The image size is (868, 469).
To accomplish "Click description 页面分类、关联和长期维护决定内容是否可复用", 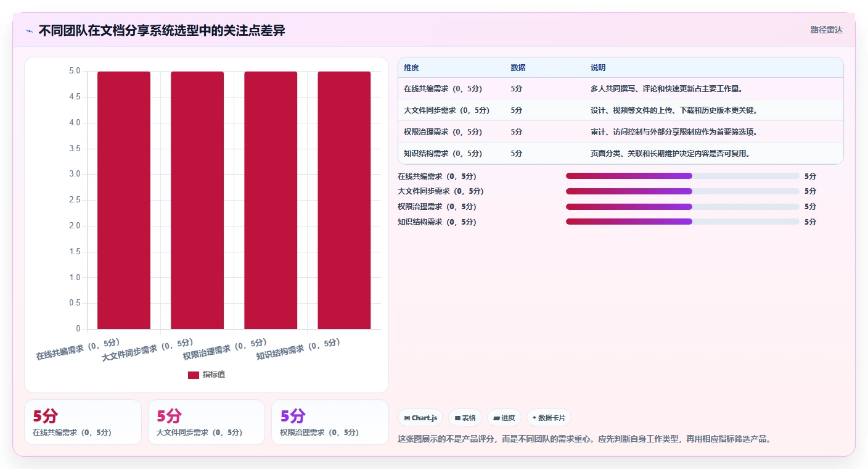I will pyautogui.click(x=670, y=154).
